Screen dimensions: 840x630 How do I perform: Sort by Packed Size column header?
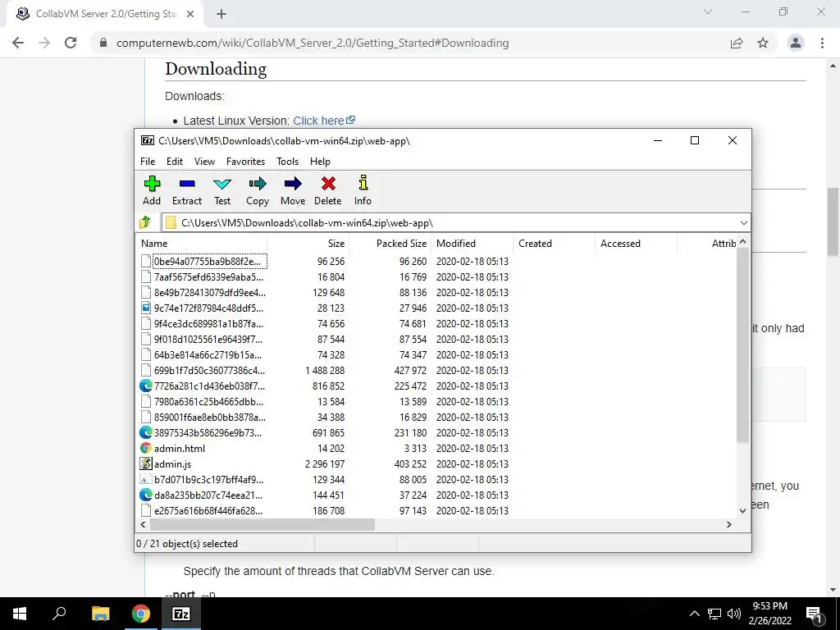pyautogui.click(x=390, y=243)
